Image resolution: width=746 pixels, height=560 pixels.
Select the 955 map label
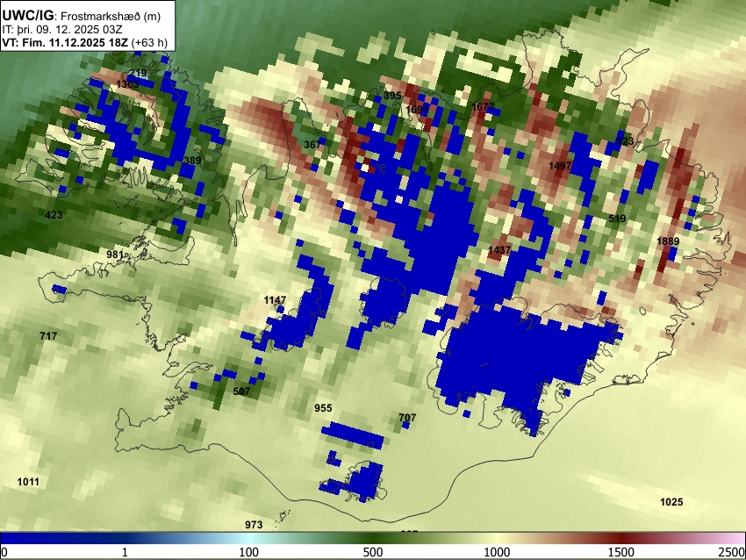(324, 408)
